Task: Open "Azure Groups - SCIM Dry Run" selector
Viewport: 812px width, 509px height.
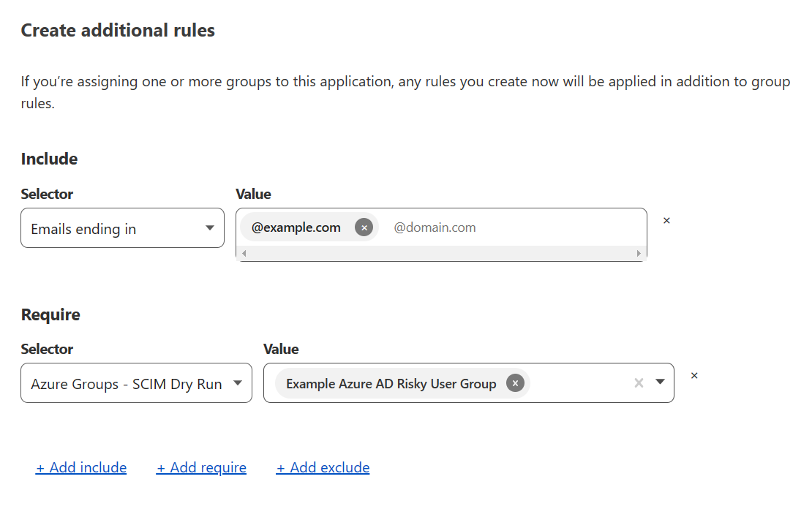Action: (x=136, y=383)
